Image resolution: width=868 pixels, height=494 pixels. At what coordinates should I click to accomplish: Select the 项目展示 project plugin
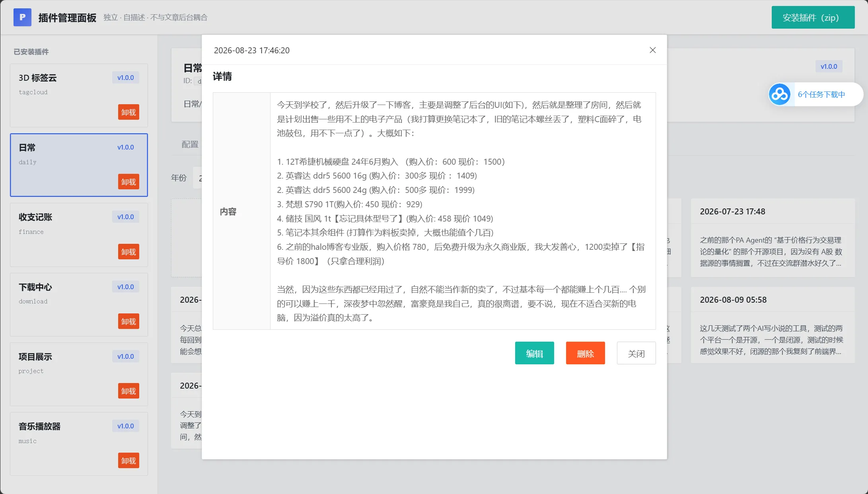click(x=79, y=374)
